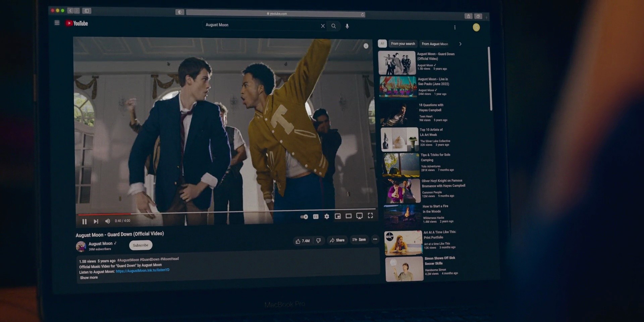Cast video with the AirPlay icon
Screen dimensions: 644x322
click(359, 216)
